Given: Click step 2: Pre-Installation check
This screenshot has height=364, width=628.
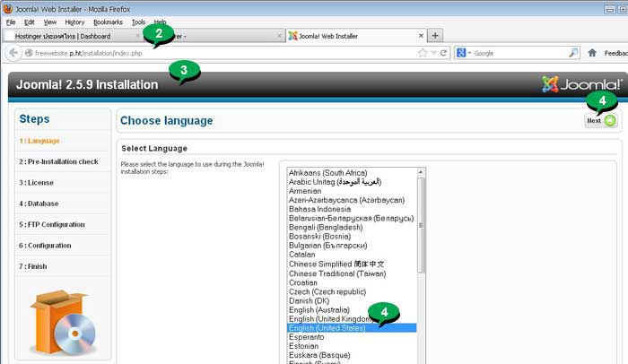Looking at the screenshot, I should (x=58, y=161).
